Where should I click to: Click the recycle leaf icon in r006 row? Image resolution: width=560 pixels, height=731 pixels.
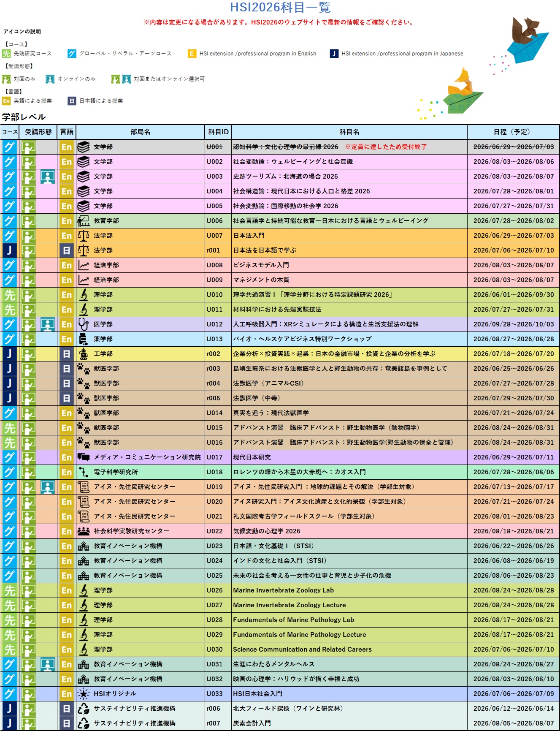84,709
